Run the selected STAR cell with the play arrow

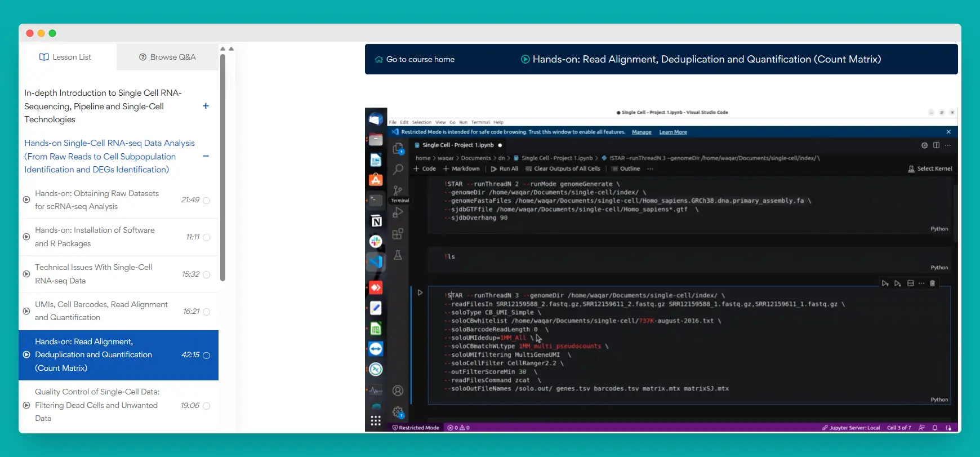(420, 292)
